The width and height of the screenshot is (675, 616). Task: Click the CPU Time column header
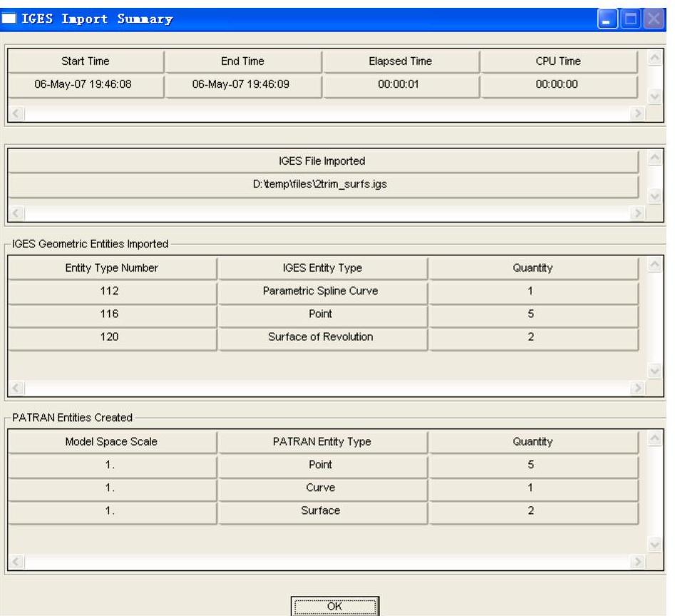point(559,61)
